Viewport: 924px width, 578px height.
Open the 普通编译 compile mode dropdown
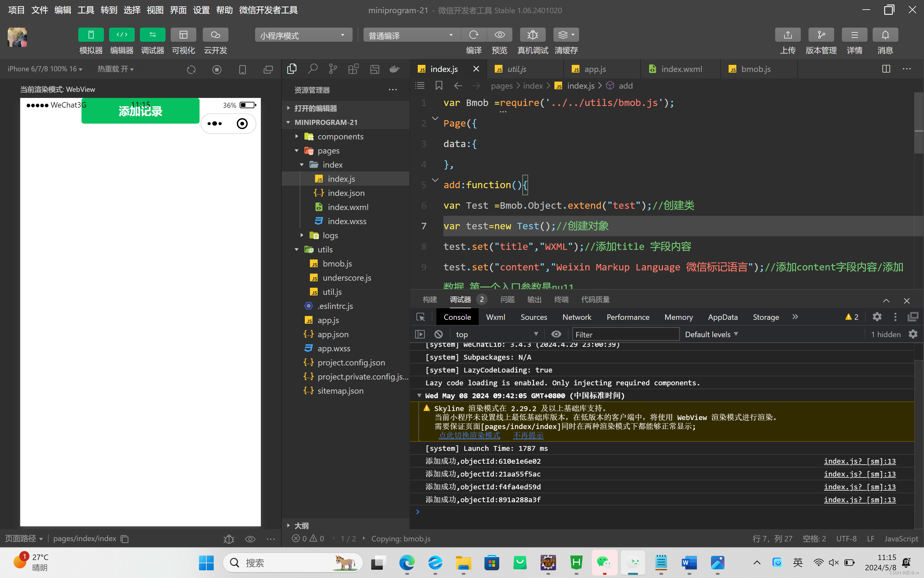(x=412, y=35)
